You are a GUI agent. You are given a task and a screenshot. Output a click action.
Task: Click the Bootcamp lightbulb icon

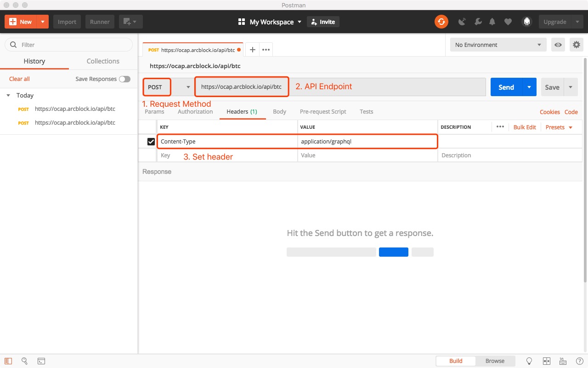[x=529, y=361]
